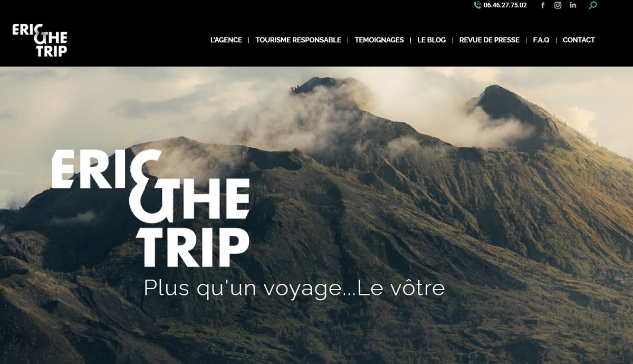
Task: Click the Eric & The Trip header logo
Action: click(x=40, y=40)
